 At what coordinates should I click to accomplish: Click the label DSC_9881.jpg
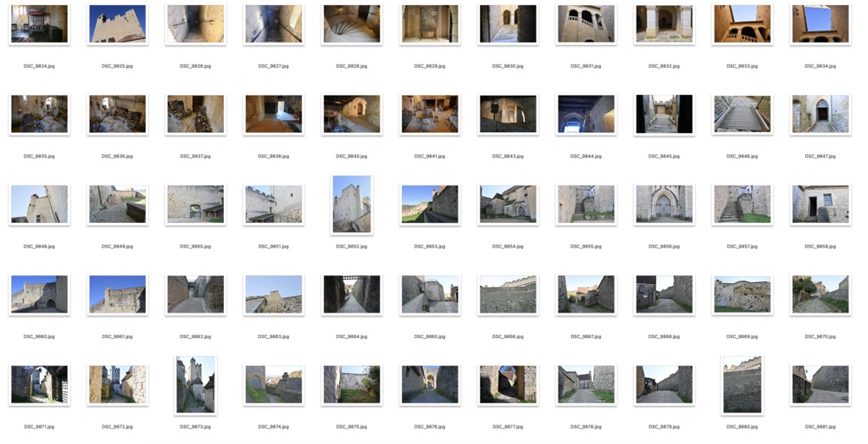pyautogui.click(x=820, y=427)
